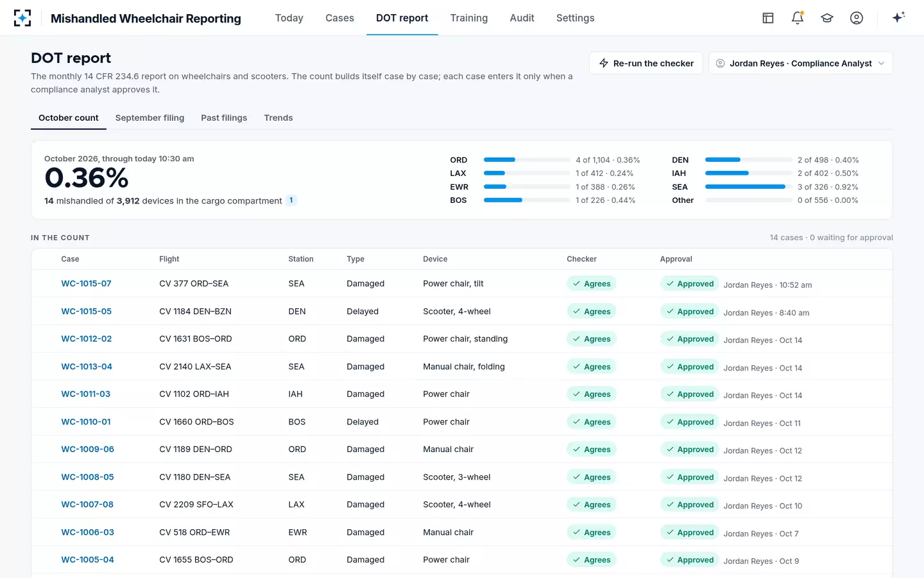Open case WC-1008-05 link

click(x=87, y=477)
